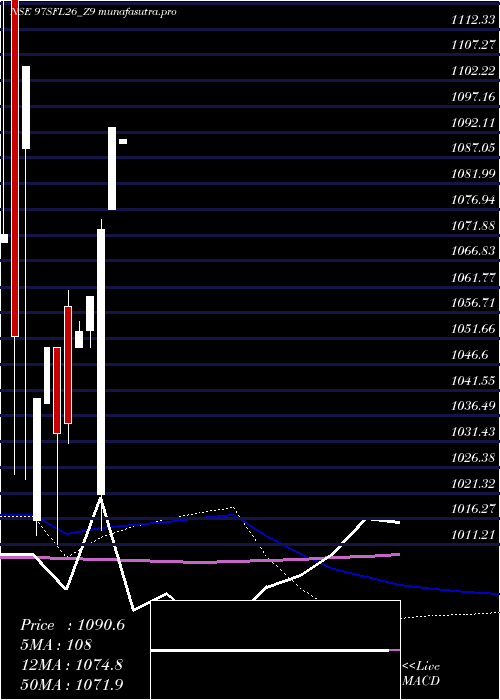Click the 5MA : 108 readout

tap(56, 645)
